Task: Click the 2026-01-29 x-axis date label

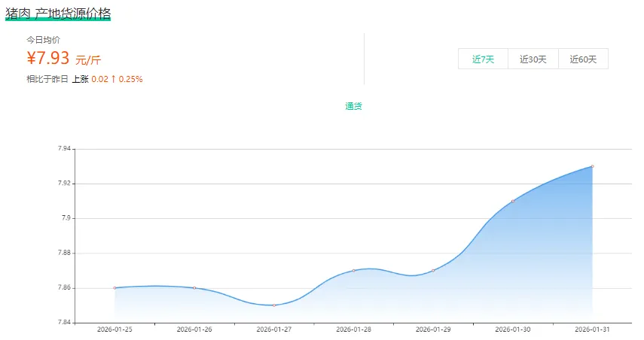Action: point(433,329)
